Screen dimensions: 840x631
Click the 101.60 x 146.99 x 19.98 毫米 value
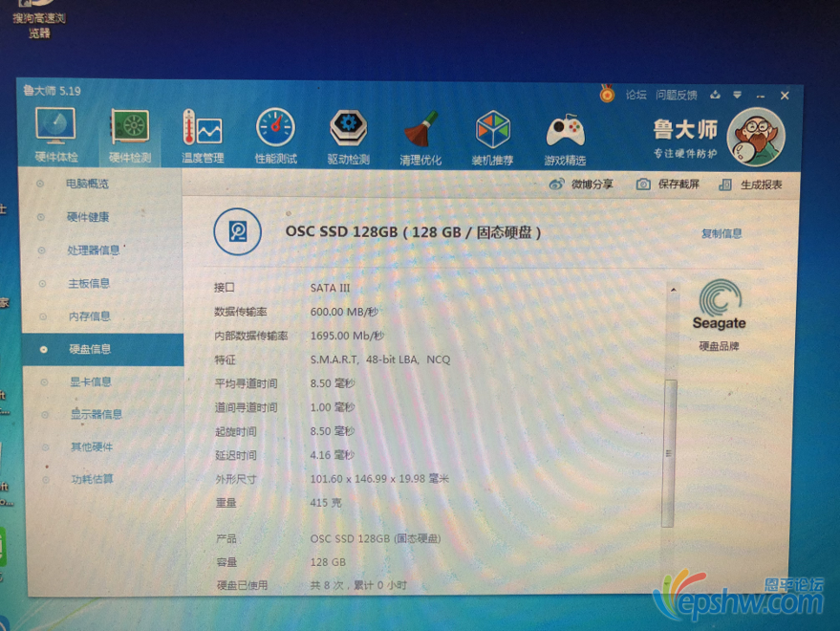pyautogui.click(x=379, y=479)
